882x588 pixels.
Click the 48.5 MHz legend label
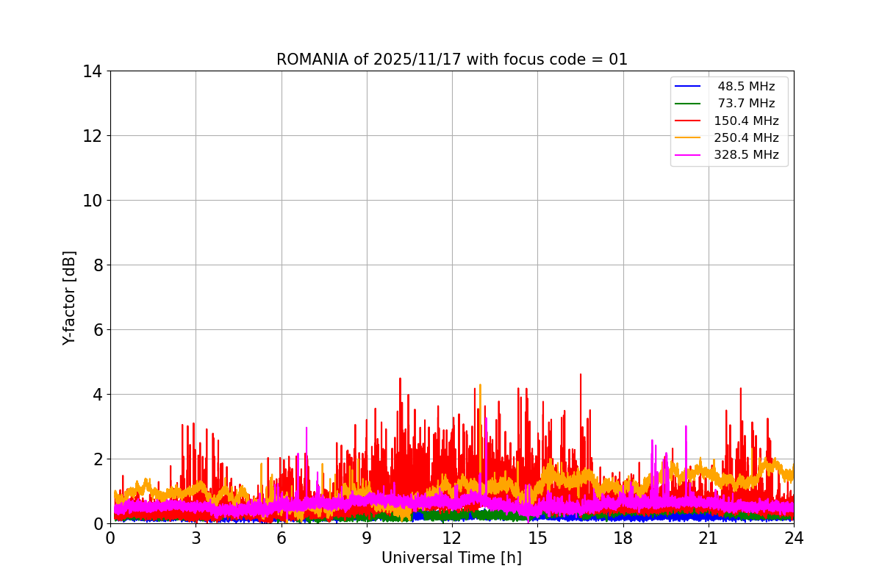pos(746,87)
